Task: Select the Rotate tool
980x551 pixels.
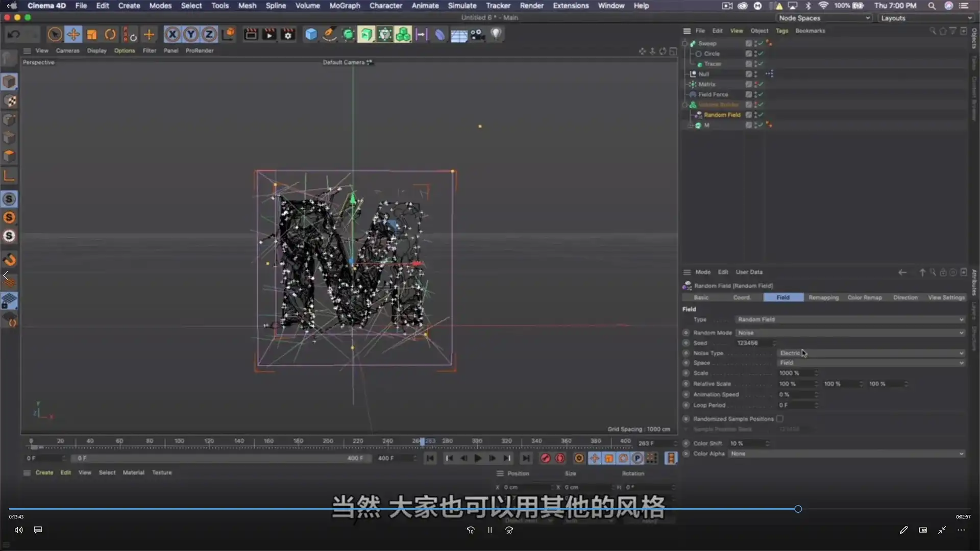Action: coord(110,34)
